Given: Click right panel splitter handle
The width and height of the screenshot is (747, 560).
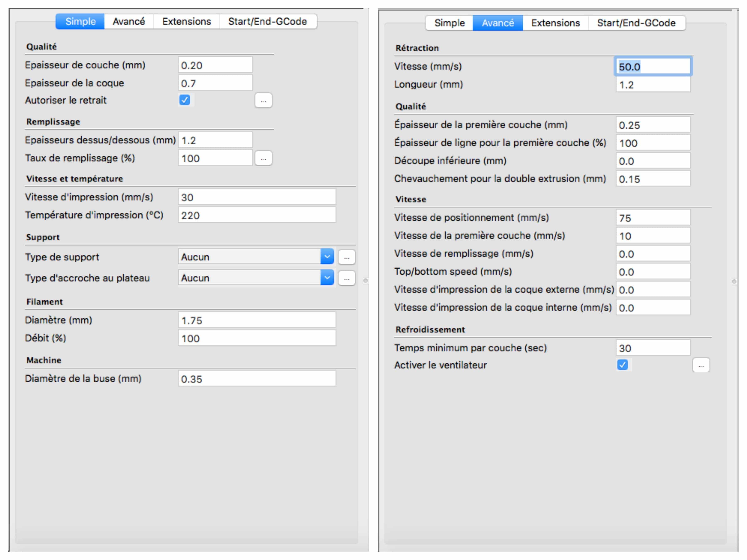Looking at the screenshot, I should 734,281.
